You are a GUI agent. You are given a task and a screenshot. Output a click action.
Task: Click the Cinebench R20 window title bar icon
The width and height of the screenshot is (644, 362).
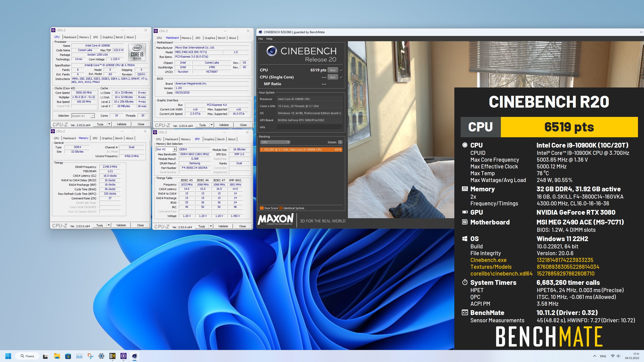coord(260,32)
